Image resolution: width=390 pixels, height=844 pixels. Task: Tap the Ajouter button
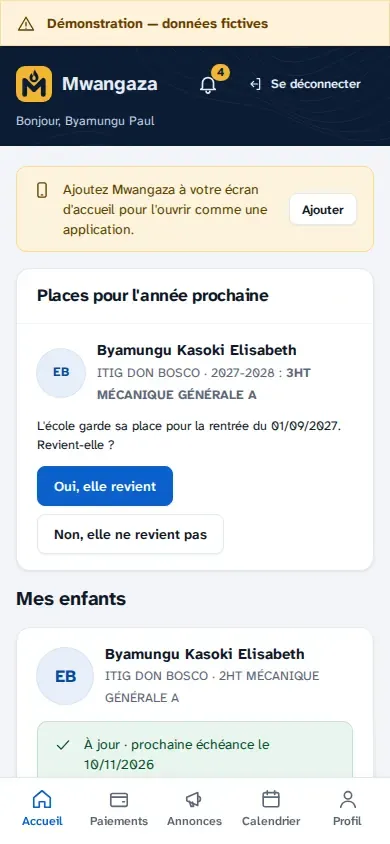pyautogui.click(x=323, y=209)
